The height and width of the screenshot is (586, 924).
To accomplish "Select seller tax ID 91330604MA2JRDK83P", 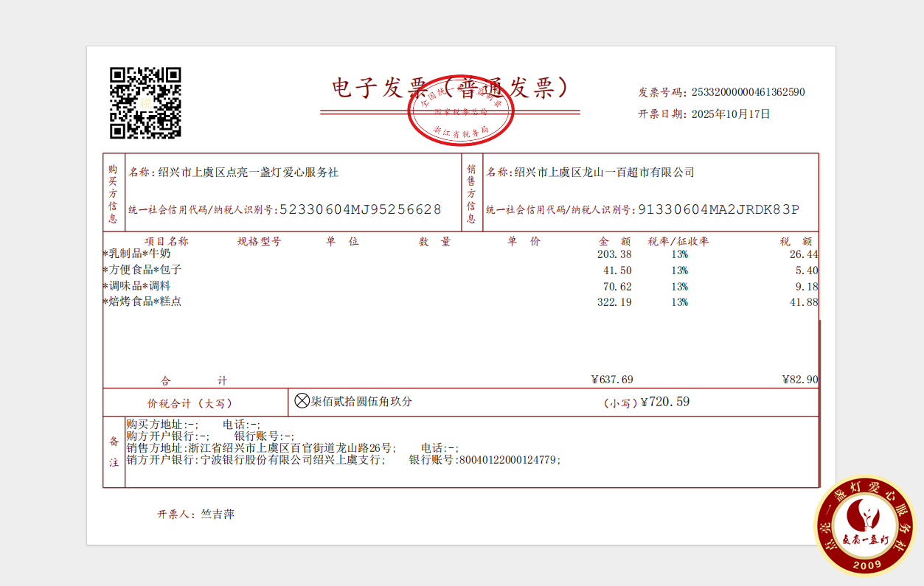I will point(718,209).
